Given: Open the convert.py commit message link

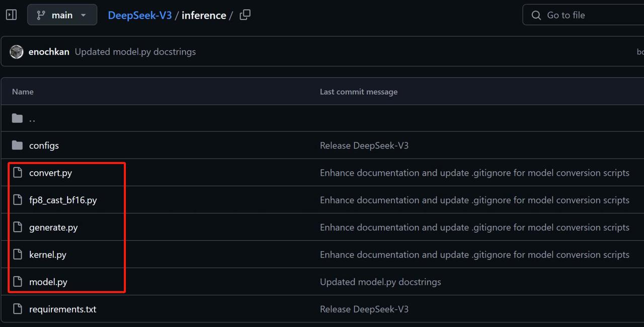Looking at the screenshot, I should [474, 173].
